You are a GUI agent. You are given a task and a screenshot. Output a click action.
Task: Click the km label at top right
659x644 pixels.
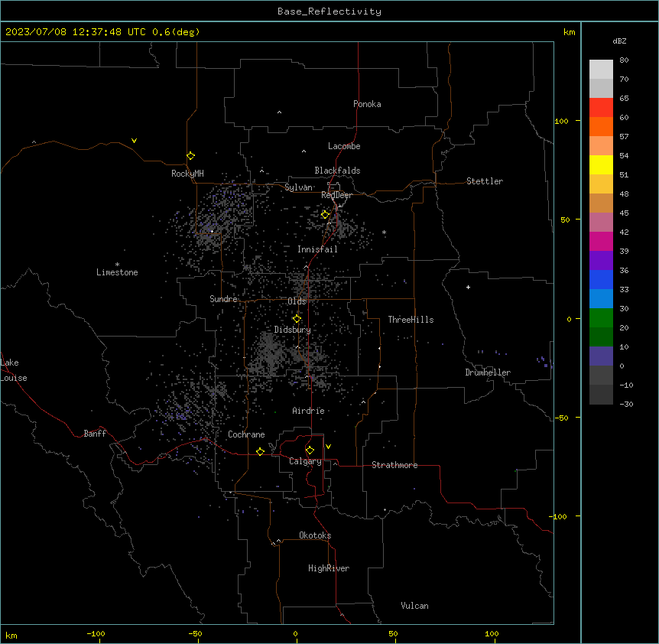click(569, 32)
